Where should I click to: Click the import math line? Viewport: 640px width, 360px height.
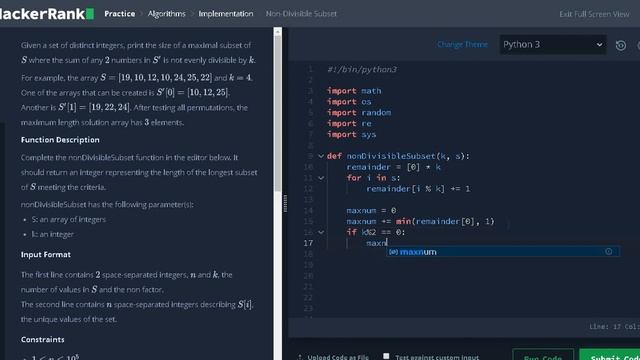(354, 91)
